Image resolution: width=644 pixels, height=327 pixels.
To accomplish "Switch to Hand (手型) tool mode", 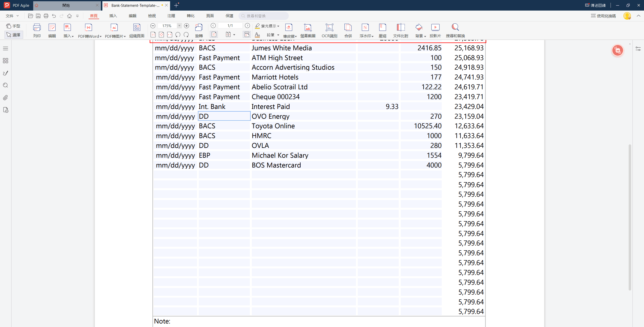I will 13,26.
